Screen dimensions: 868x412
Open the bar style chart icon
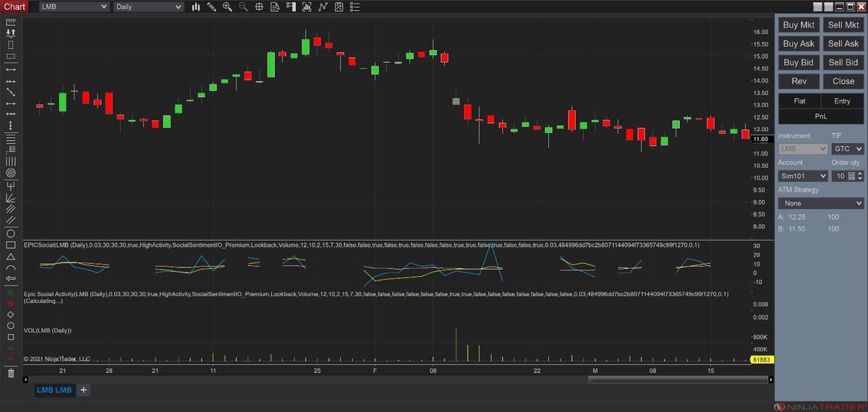[x=195, y=7]
